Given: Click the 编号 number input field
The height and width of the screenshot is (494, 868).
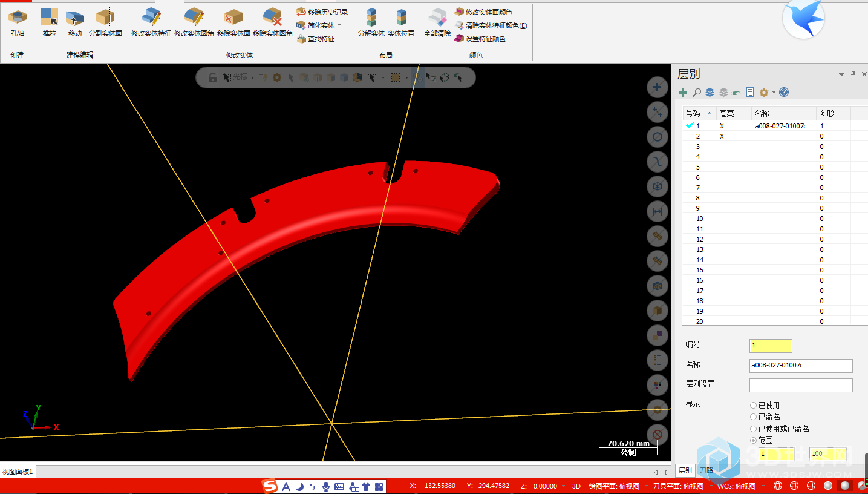Looking at the screenshot, I should click(x=771, y=346).
